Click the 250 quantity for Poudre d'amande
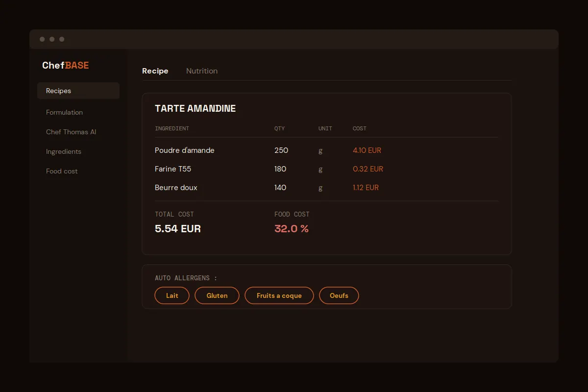The width and height of the screenshot is (588, 392). pyautogui.click(x=281, y=150)
